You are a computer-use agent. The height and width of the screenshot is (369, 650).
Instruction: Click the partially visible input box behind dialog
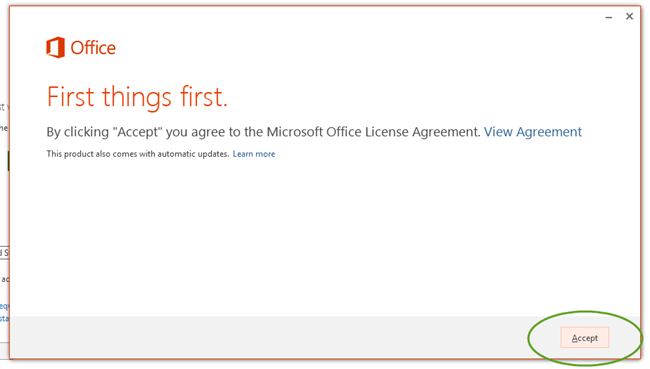coord(4,252)
